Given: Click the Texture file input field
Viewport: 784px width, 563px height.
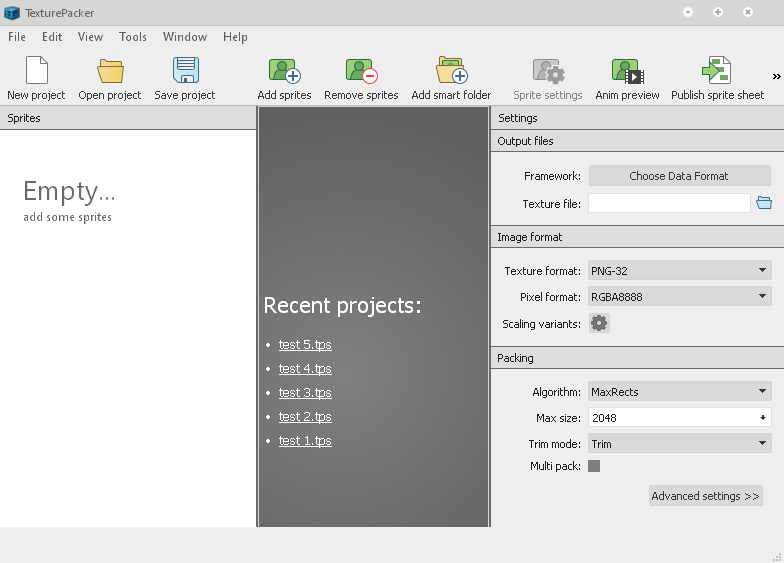Looking at the screenshot, I should tap(669, 203).
